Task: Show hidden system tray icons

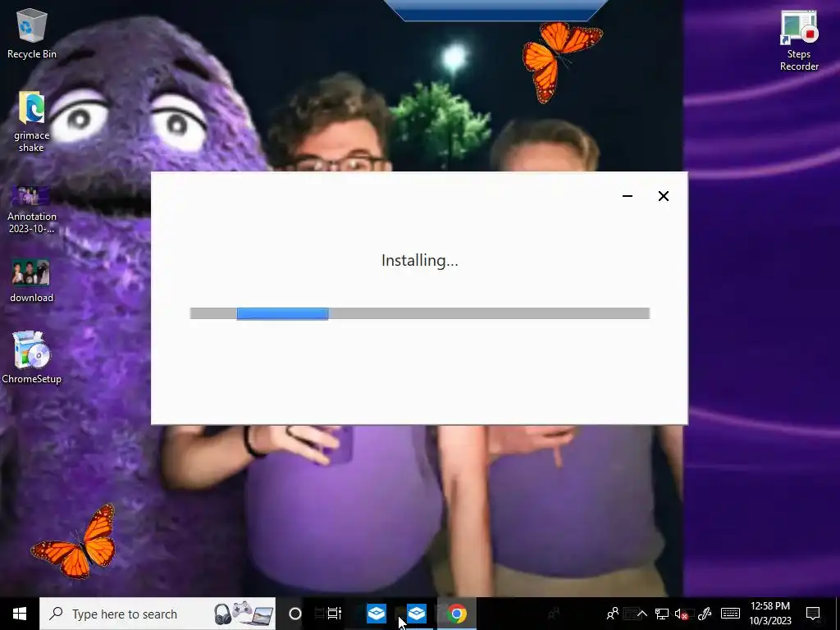Action: tap(641, 614)
